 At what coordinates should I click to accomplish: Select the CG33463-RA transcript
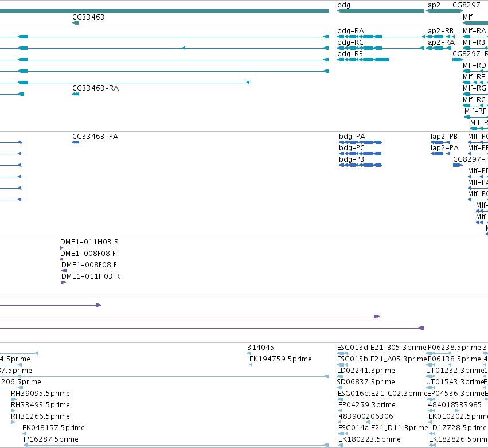pyautogui.click(x=76, y=94)
